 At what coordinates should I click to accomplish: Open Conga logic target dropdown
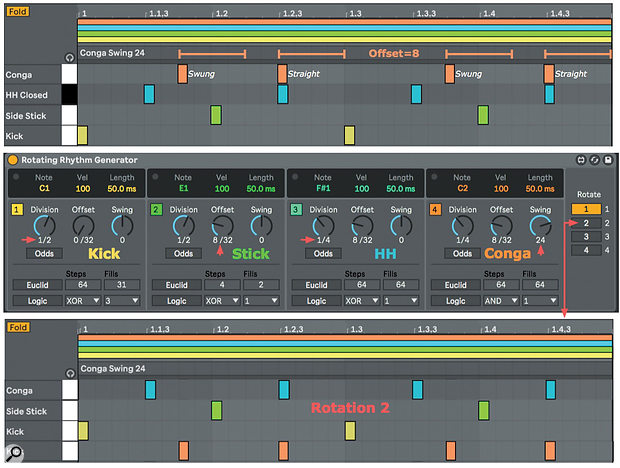click(x=540, y=301)
